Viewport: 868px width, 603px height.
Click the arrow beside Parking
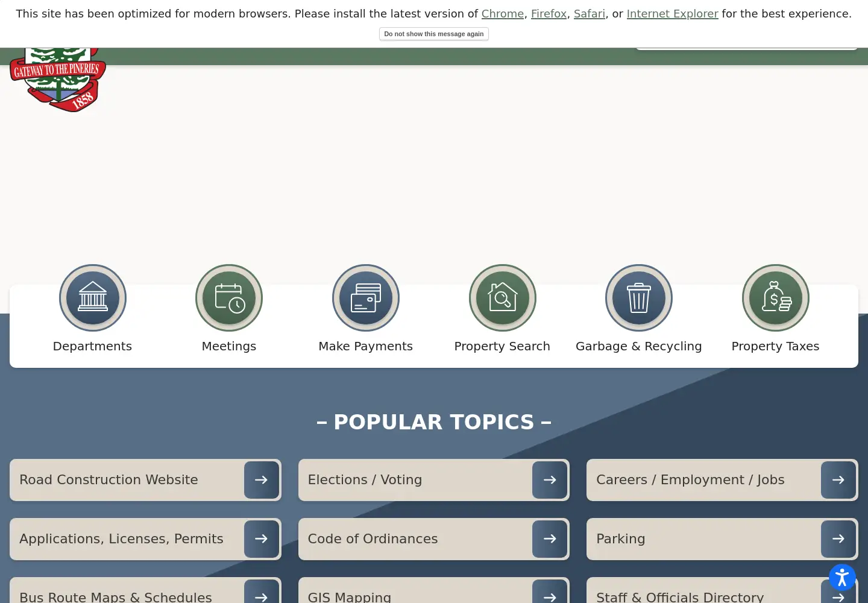coord(838,539)
